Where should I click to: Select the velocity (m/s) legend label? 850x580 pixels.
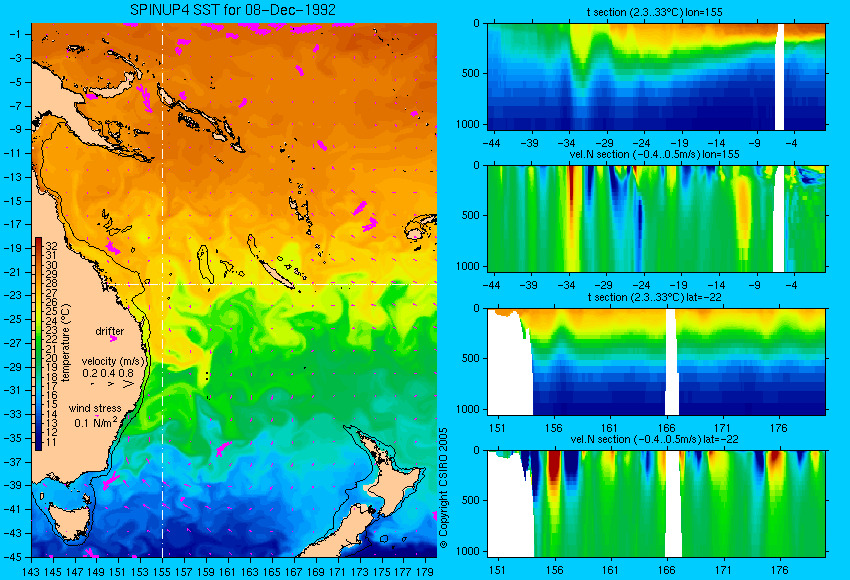coord(113,361)
